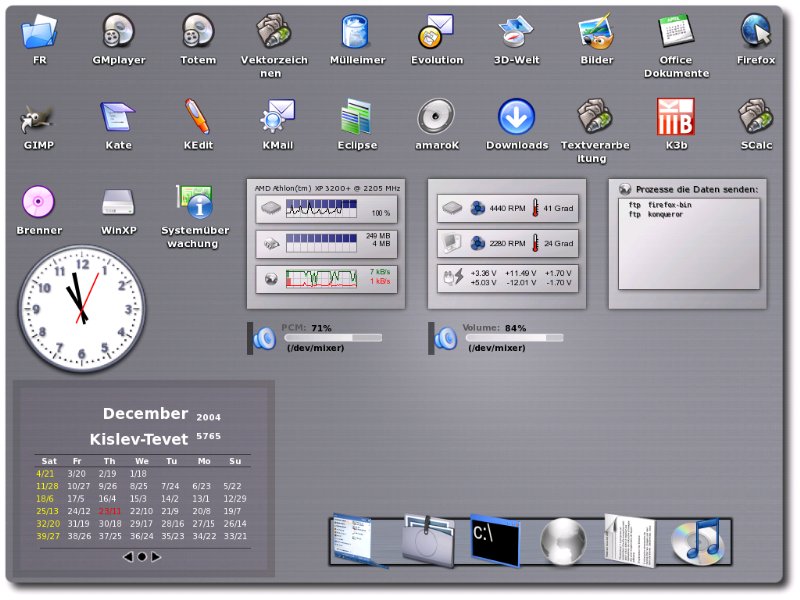
Task: Click the Kislev-Tevet 5765 heading
Action: [x=155, y=439]
